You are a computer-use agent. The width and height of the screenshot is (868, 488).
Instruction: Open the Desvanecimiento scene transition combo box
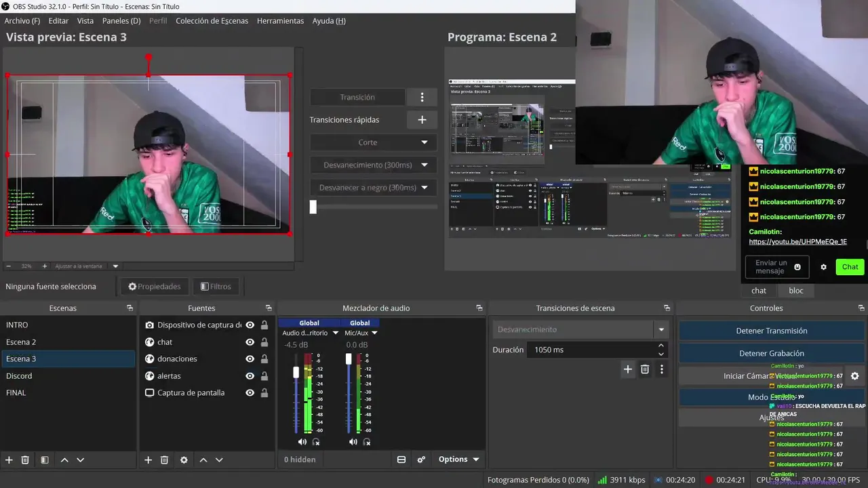tap(580, 329)
